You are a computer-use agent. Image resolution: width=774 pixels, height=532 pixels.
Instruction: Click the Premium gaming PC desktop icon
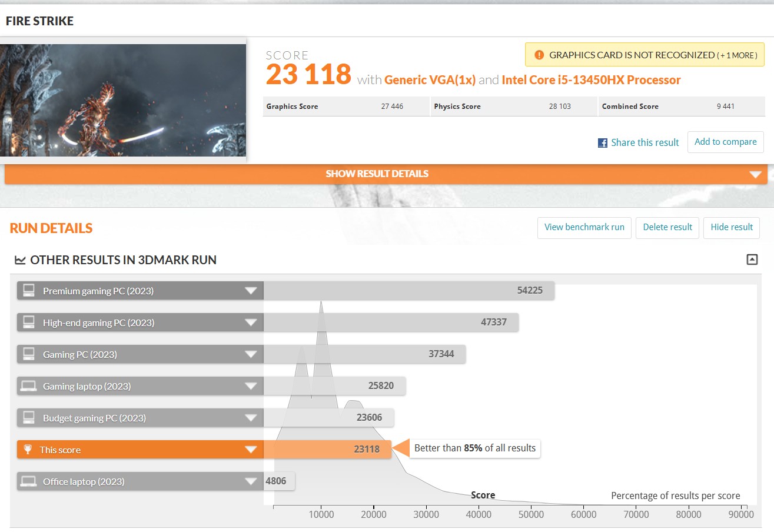pyautogui.click(x=28, y=291)
